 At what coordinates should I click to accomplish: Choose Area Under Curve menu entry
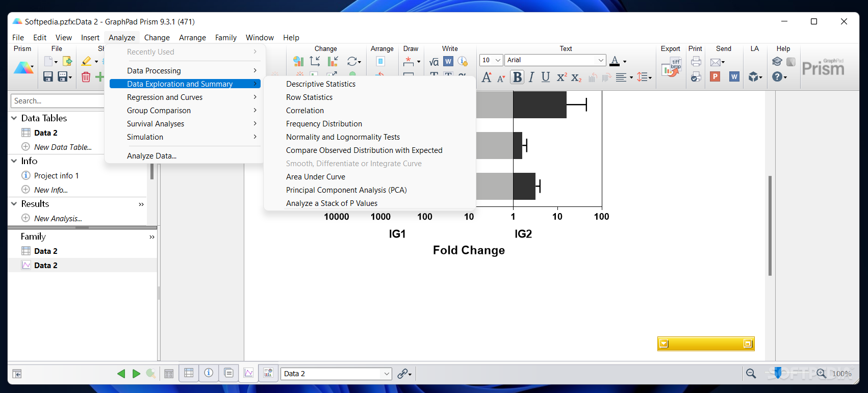click(316, 177)
